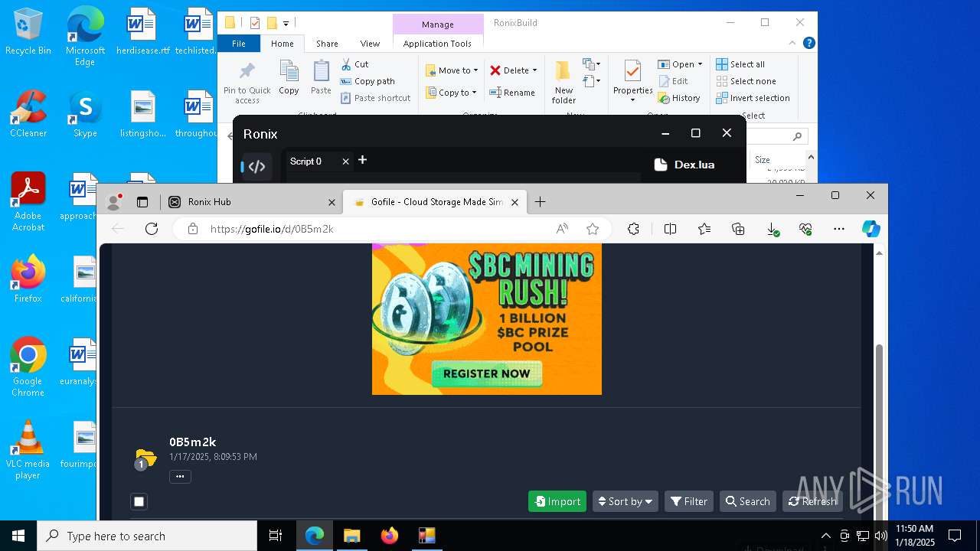Click the Gofile Refresh button
This screenshot has width=980, height=551.
812,501
